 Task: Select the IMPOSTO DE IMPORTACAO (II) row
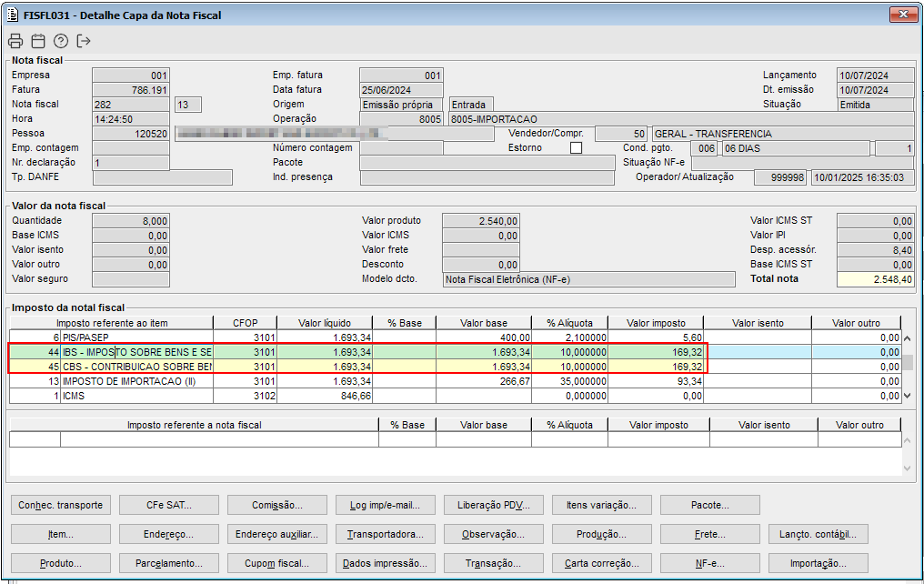(x=455, y=381)
